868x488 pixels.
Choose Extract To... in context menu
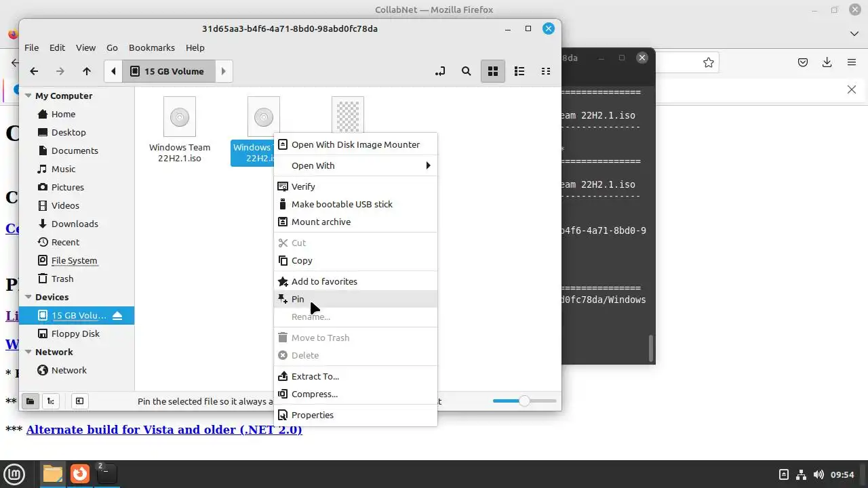(x=355, y=376)
